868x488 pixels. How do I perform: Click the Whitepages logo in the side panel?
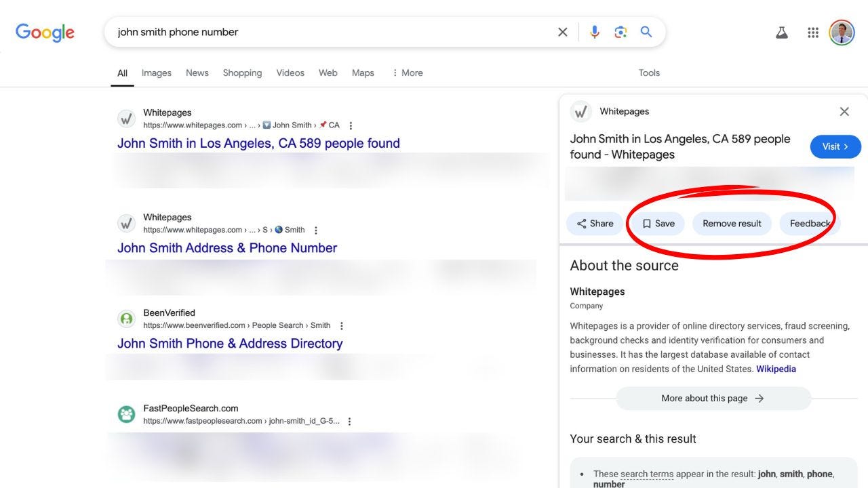click(x=580, y=112)
